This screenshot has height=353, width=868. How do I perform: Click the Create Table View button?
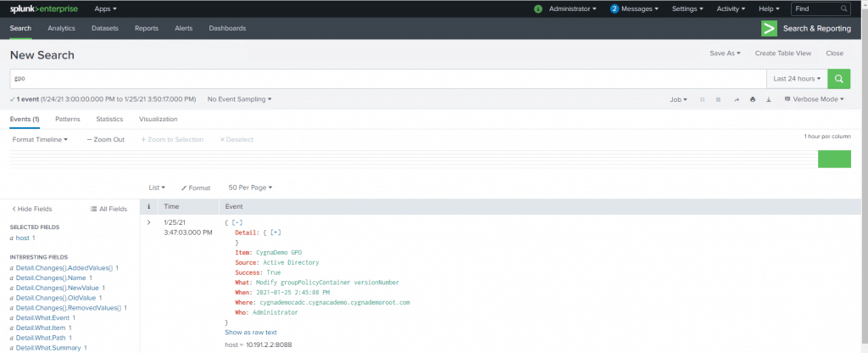[783, 53]
